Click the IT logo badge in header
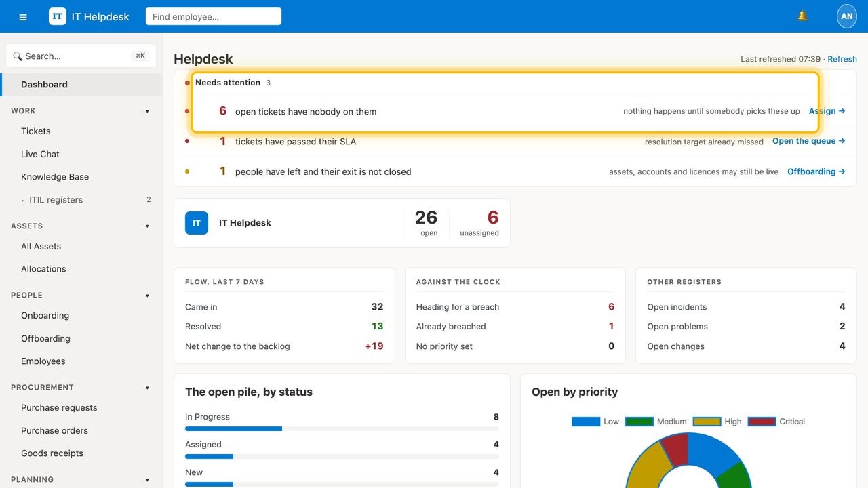Viewport: 868px width, 488px height. pos(58,16)
